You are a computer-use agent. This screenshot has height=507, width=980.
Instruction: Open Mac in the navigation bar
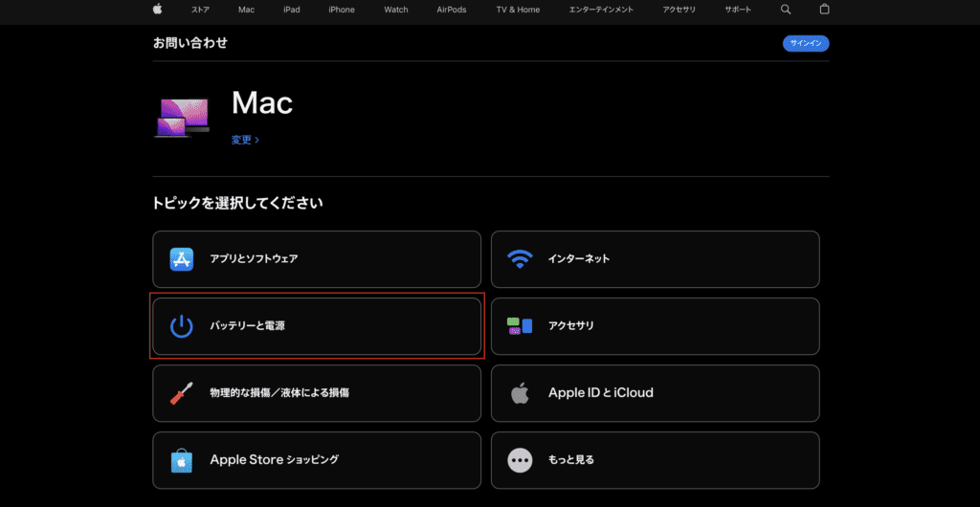(246, 10)
